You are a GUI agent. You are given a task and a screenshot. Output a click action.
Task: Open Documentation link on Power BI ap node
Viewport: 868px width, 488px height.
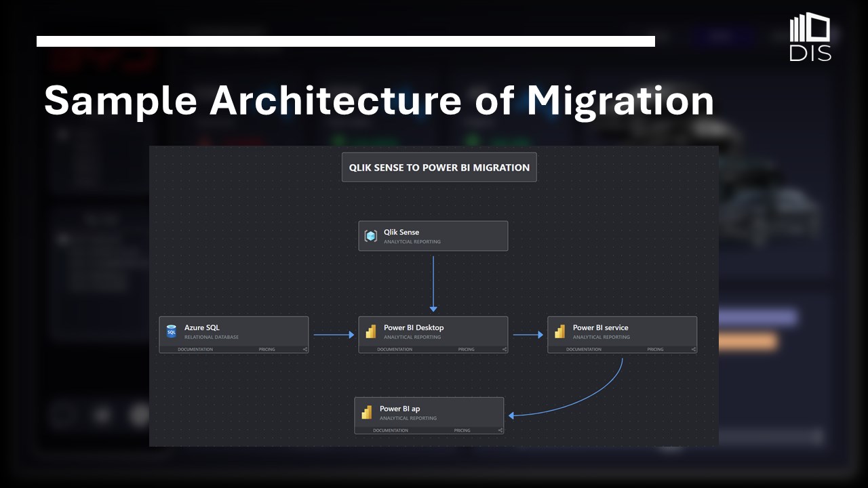pyautogui.click(x=391, y=430)
